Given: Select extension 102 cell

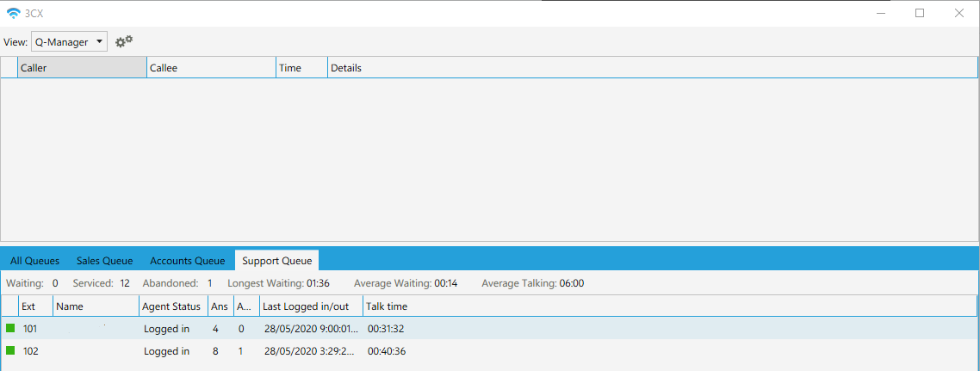Looking at the screenshot, I should click(x=31, y=351).
